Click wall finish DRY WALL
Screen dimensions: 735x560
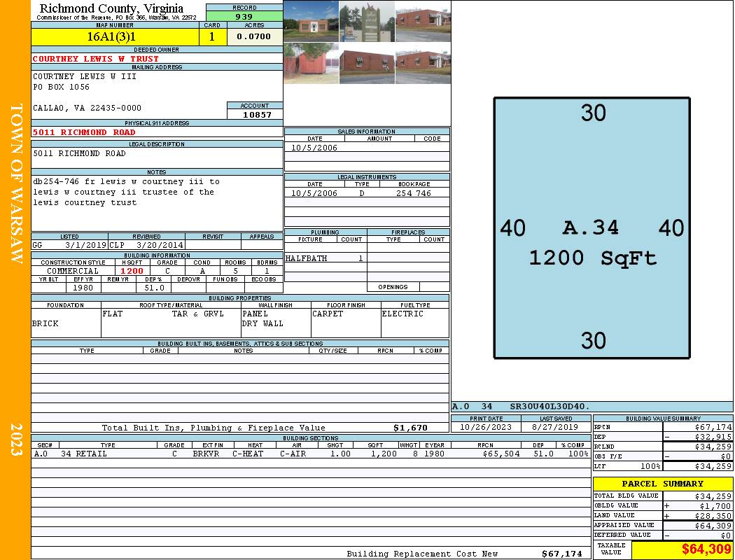point(262,324)
